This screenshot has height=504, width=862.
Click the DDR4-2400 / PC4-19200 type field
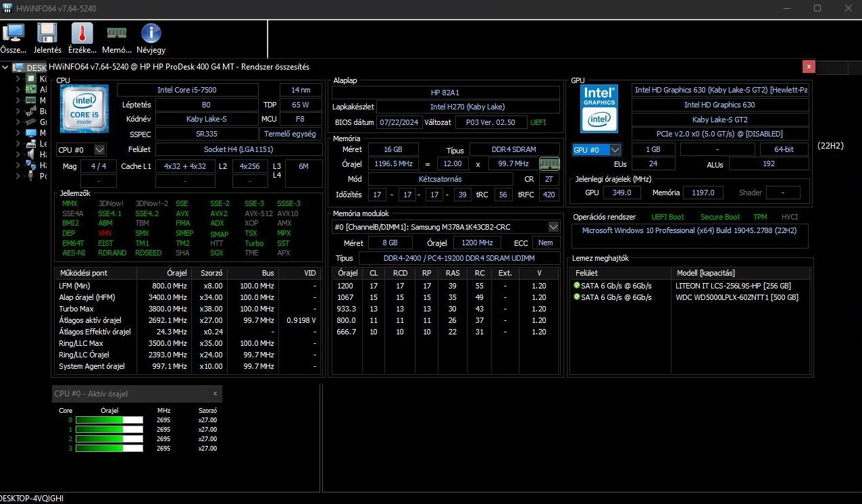(x=459, y=259)
